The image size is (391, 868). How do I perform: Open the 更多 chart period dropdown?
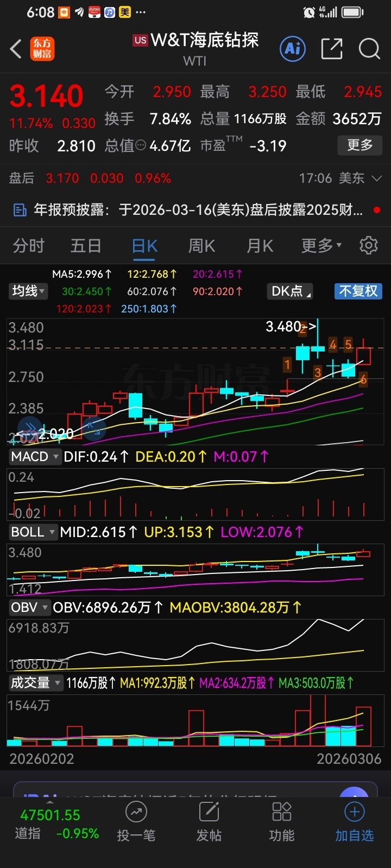pos(321,246)
